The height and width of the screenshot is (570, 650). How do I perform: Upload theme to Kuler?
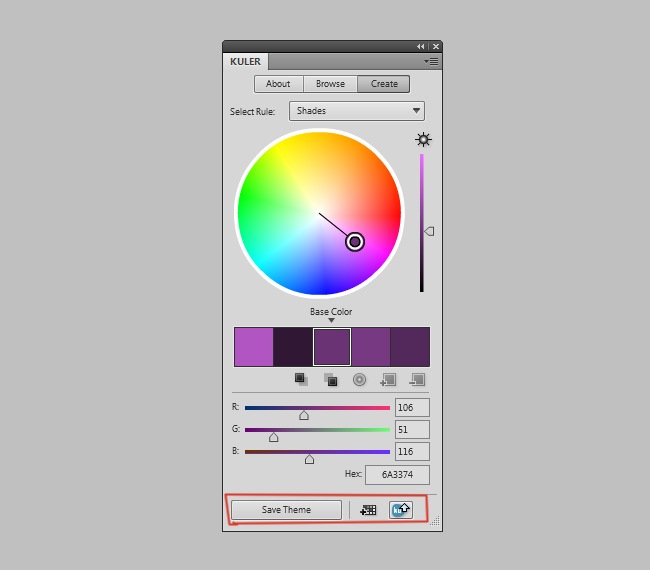(400, 510)
